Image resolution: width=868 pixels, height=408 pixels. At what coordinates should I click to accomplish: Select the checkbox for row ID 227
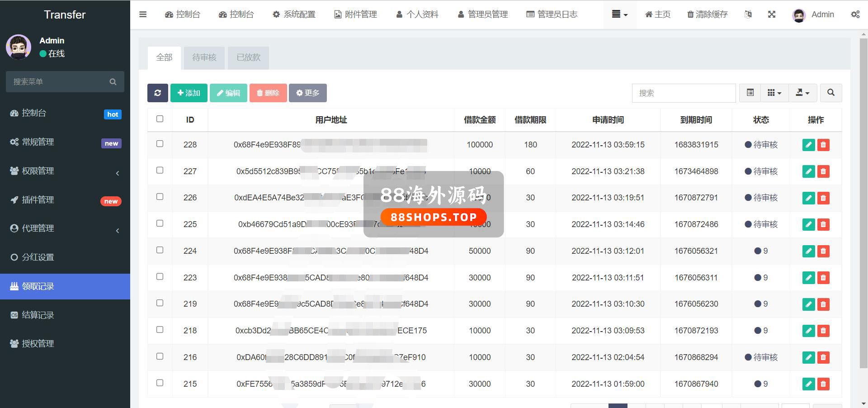pos(160,171)
